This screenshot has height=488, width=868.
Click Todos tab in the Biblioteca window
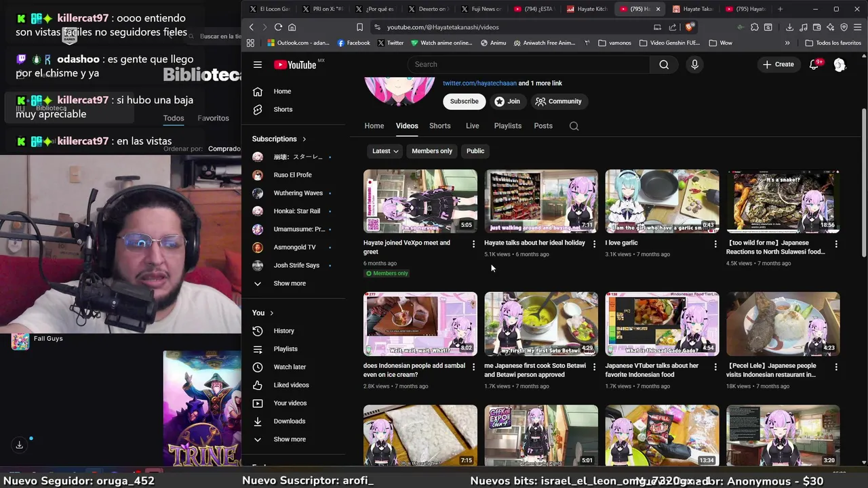pyautogui.click(x=174, y=119)
